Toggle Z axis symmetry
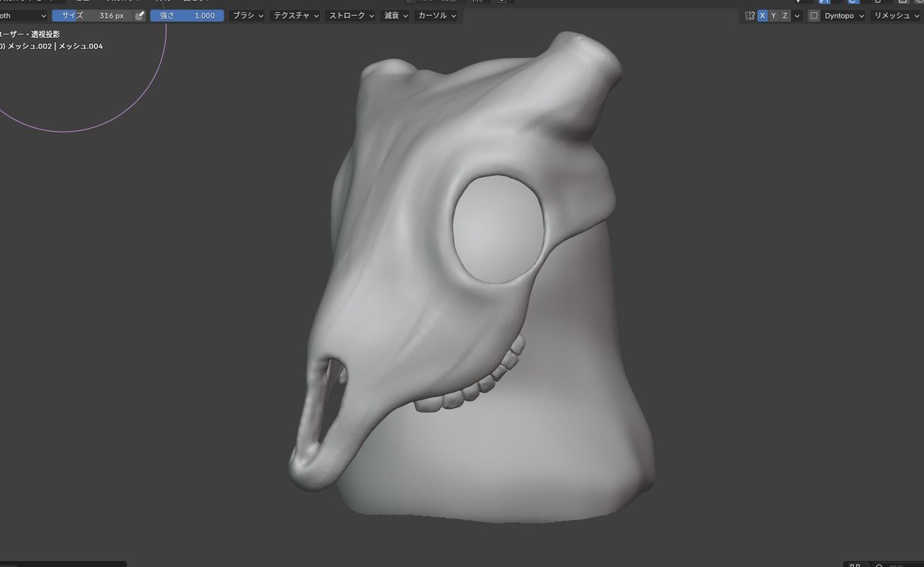The width and height of the screenshot is (924, 567). 785,15
